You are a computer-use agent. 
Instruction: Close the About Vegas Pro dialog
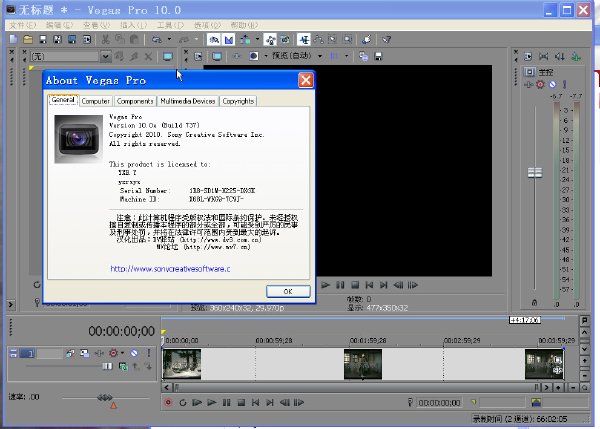306,80
